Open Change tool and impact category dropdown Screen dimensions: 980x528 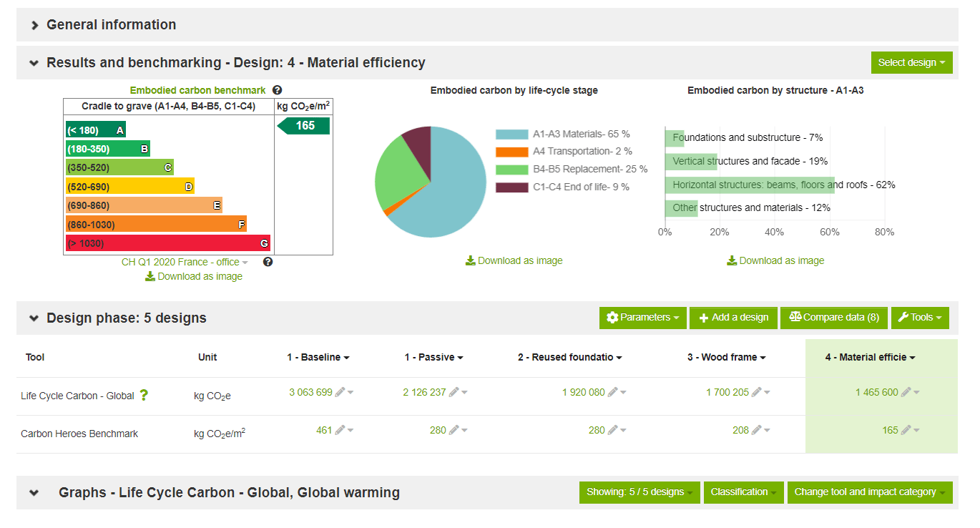tap(869, 492)
